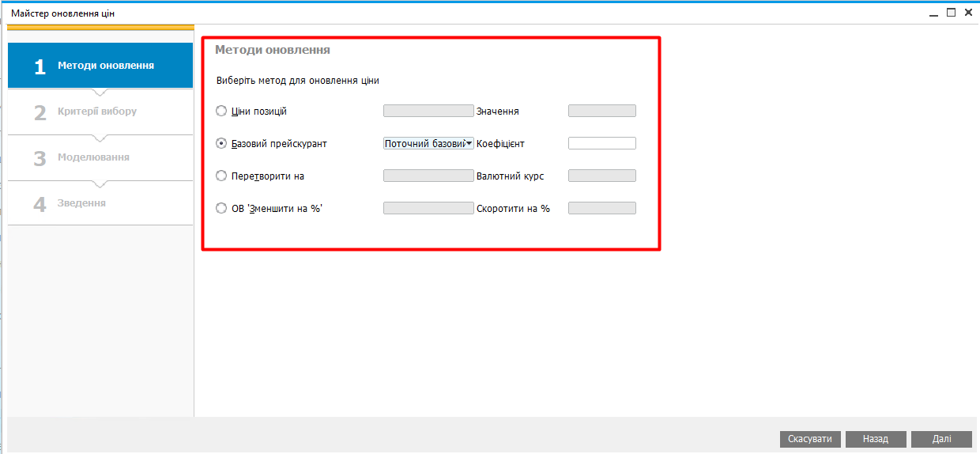
Task: Click the 'Скоротити на %' field
Action: (601, 208)
